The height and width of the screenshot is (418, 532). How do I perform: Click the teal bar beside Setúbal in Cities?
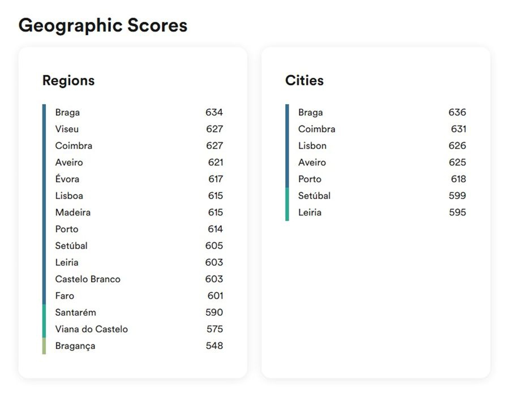coord(287,196)
